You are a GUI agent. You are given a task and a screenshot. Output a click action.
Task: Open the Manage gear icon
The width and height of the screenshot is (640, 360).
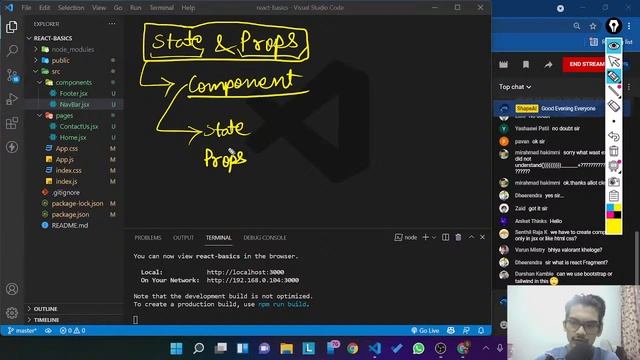[x=12, y=313]
